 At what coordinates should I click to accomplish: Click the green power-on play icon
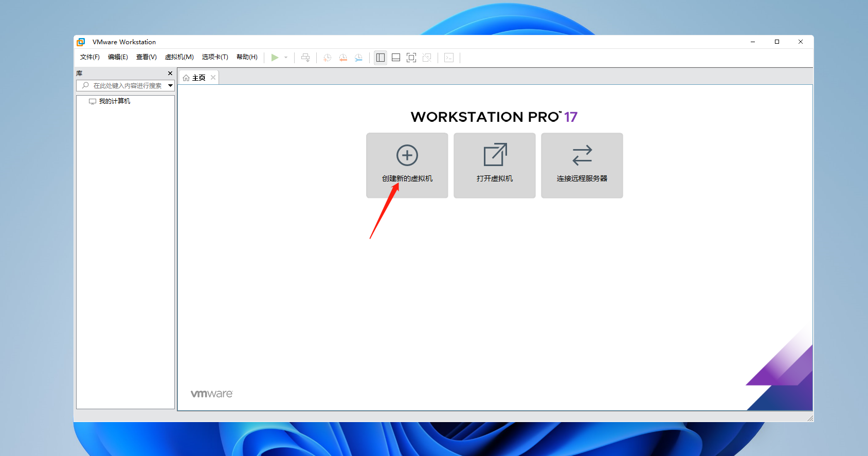[275, 58]
